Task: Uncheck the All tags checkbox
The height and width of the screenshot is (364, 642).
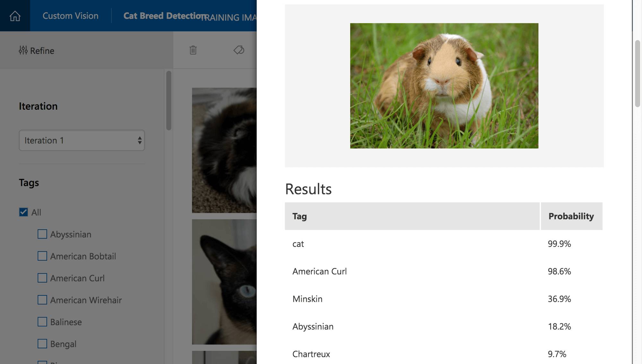Action: pyautogui.click(x=23, y=212)
